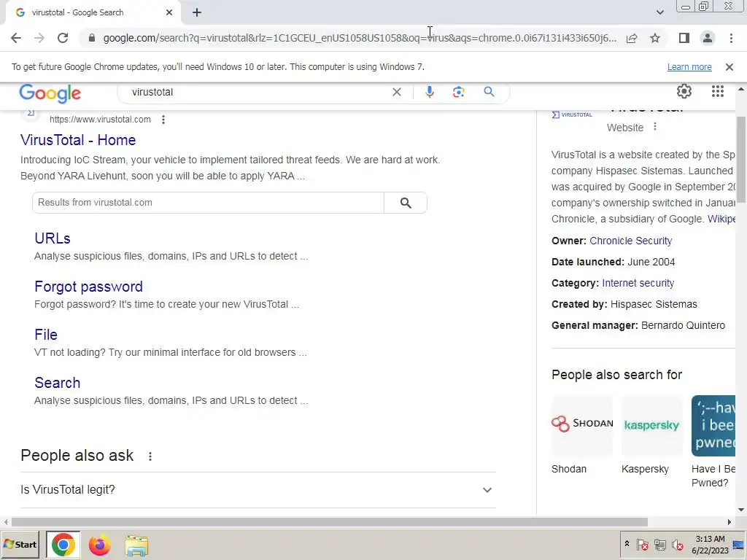Select the Shodan related search thumbnail

coord(582,425)
